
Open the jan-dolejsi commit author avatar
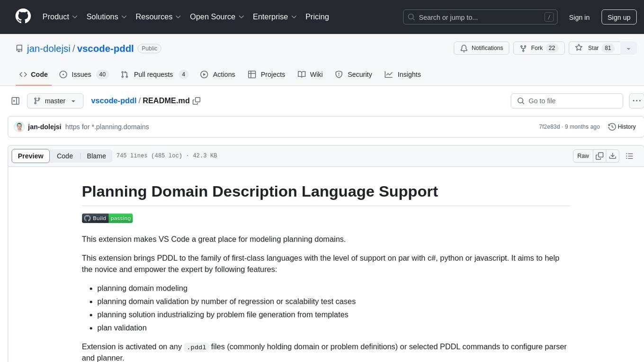[19, 127]
